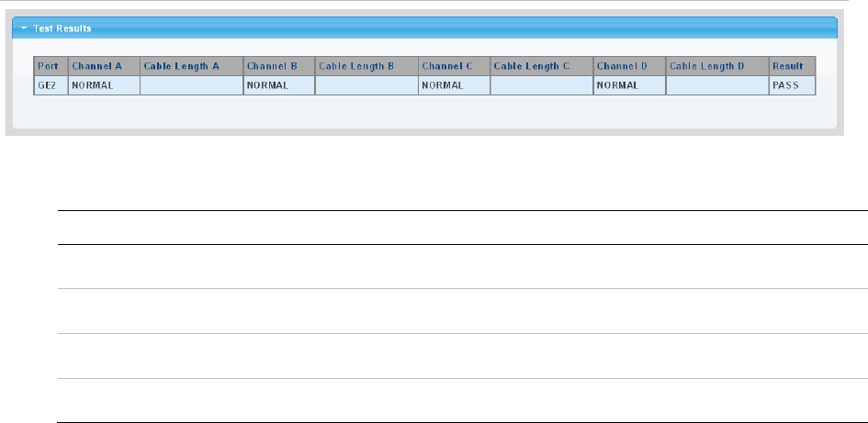Click the Cable Length A header
This screenshot has height=423, width=868.
pos(192,66)
